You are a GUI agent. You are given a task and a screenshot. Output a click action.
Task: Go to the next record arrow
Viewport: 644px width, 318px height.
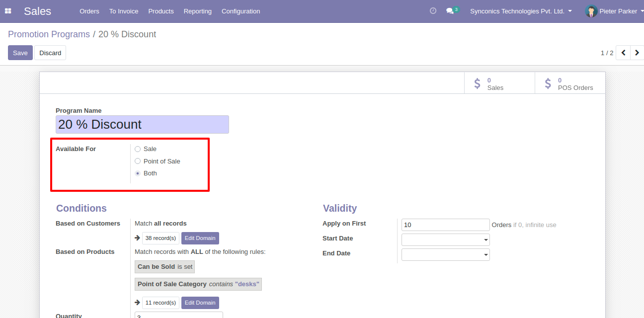(x=637, y=53)
